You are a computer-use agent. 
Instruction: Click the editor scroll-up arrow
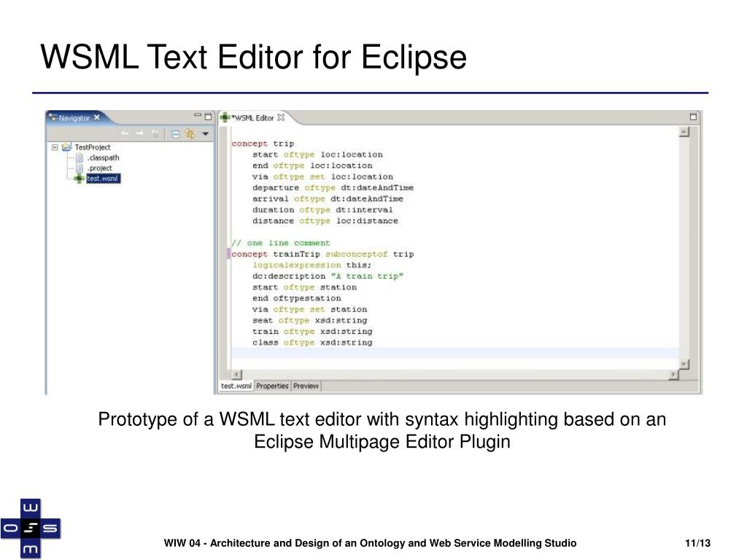click(684, 132)
